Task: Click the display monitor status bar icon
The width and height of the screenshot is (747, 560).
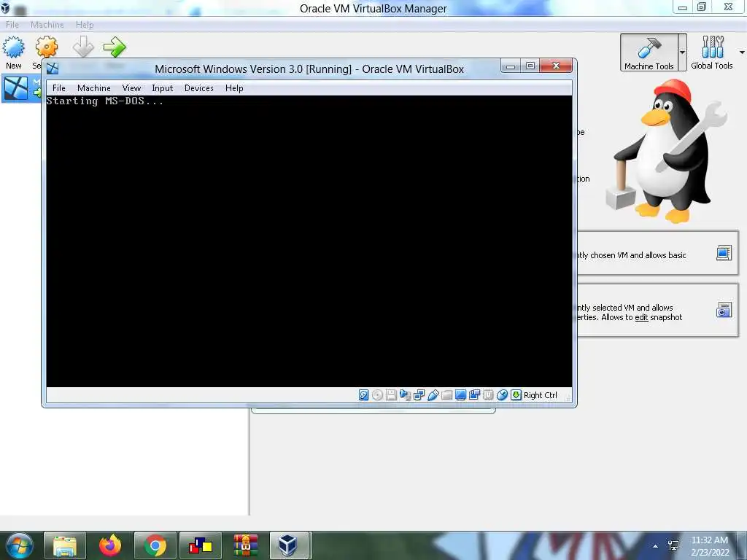Action: [460, 394]
